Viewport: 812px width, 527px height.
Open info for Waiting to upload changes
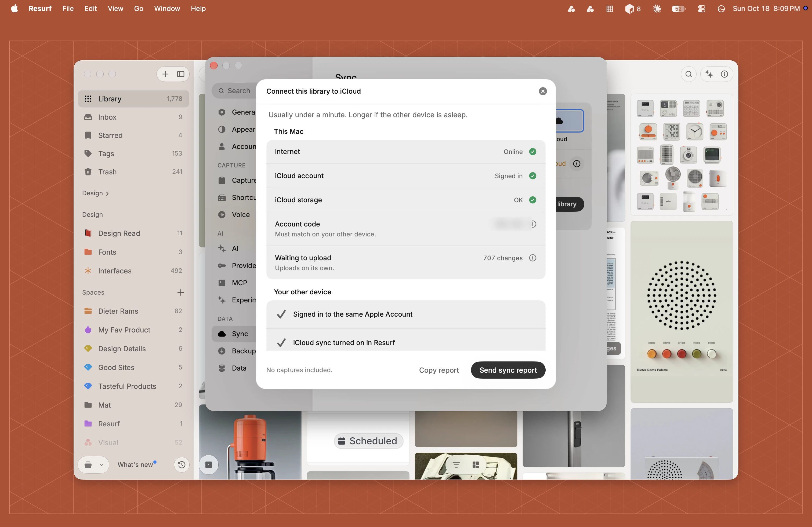(532, 258)
